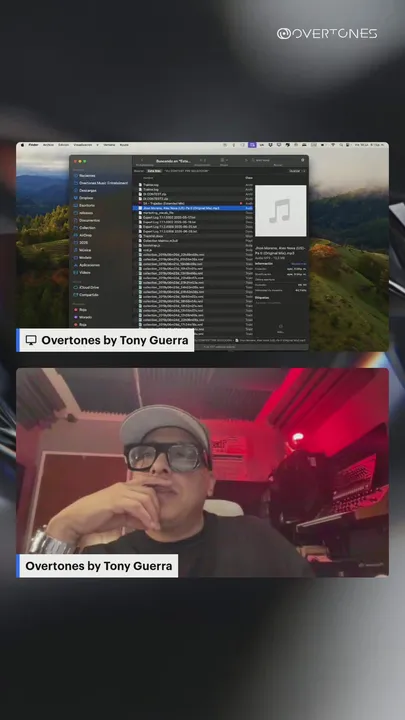Click the Finder search field
This screenshot has height=720, width=405.
274,161
